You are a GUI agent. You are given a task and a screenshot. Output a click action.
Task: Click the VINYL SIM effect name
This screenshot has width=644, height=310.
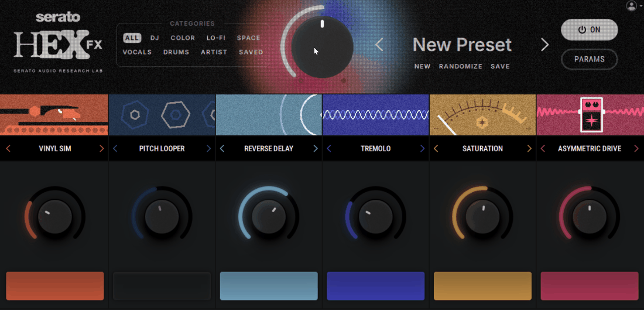pos(55,148)
